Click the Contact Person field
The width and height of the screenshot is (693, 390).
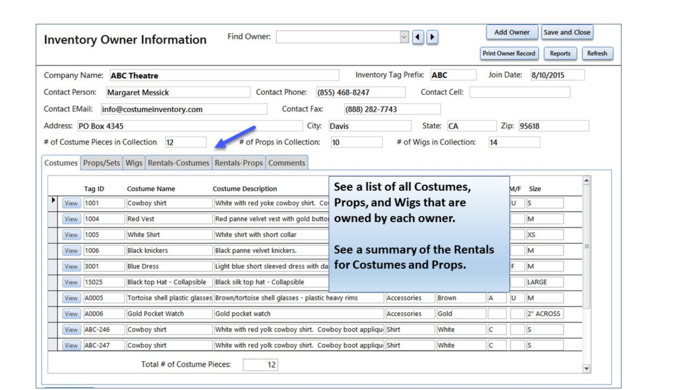click(x=178, y=92)
